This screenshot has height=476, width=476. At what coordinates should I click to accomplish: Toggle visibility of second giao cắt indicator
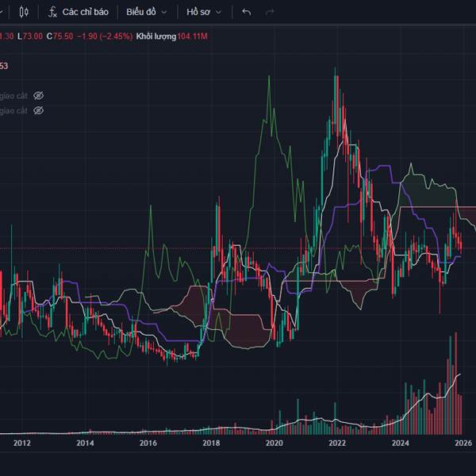(38, 110)
